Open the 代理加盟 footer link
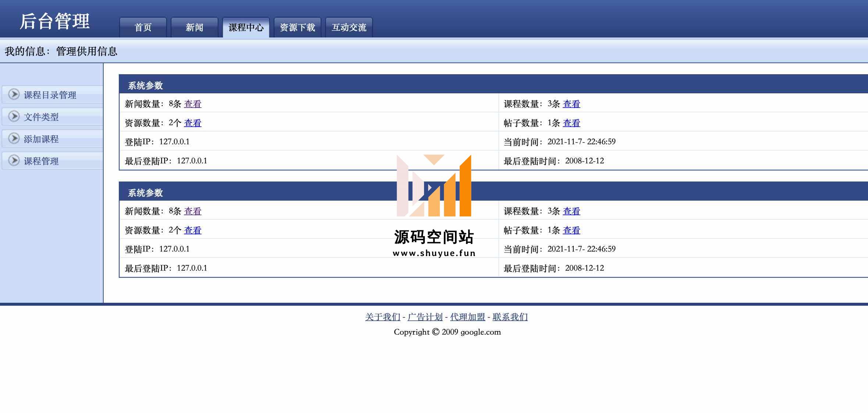The width and height of the screenshot is (868, 413). 467,317
